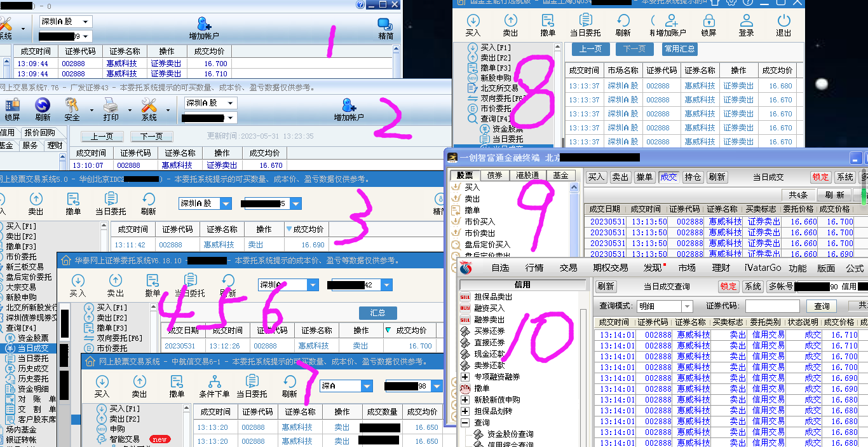Open the 安全 arrow menu in 广发证券 window

point(91,110)
